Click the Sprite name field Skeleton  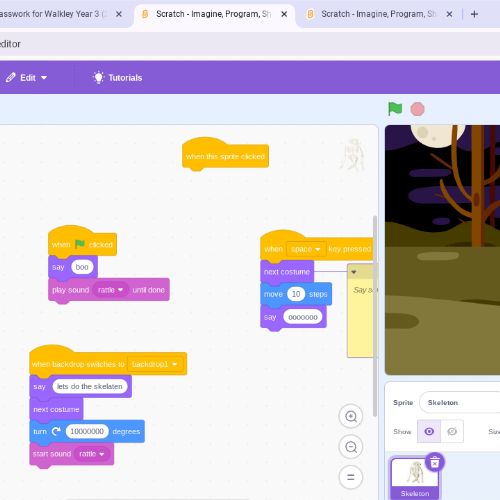[x=460, y=402]
